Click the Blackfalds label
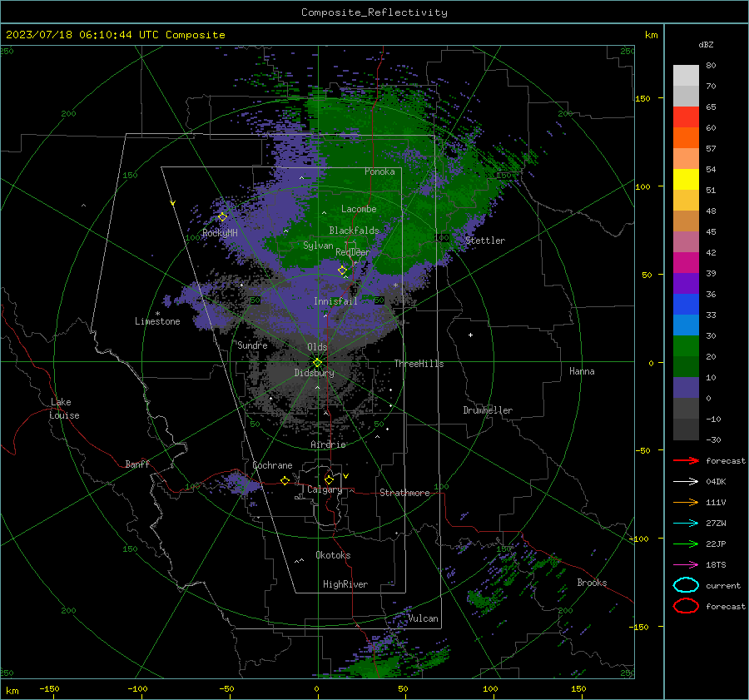749x700 pixels. (x=354, y=231)
